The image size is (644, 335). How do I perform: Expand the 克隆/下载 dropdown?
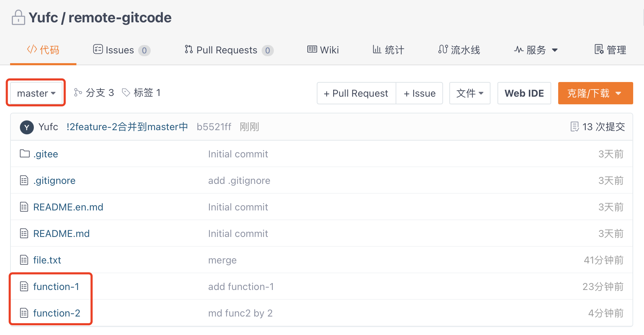point(595,93)
